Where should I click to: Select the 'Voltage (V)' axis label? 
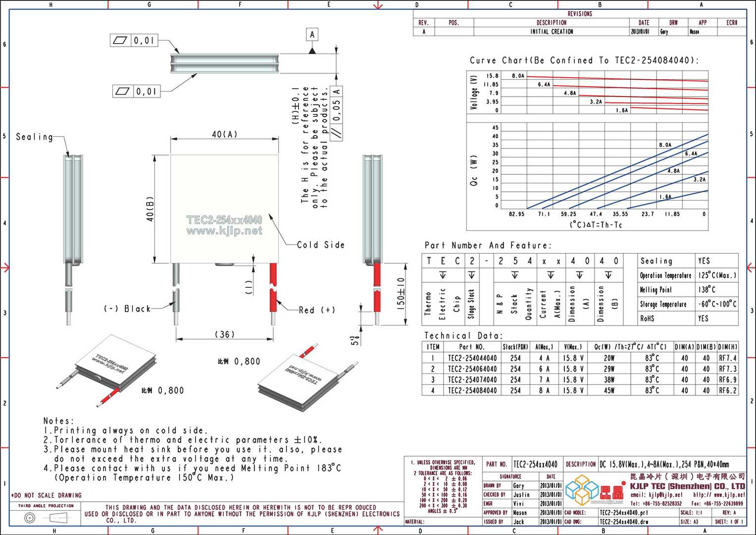(474, 93)
